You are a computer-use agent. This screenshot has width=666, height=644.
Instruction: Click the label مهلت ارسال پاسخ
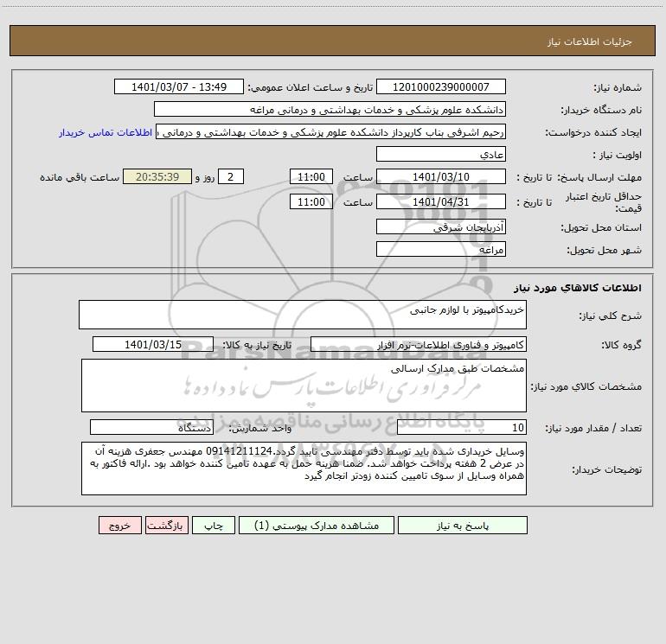tap(599, 177)
